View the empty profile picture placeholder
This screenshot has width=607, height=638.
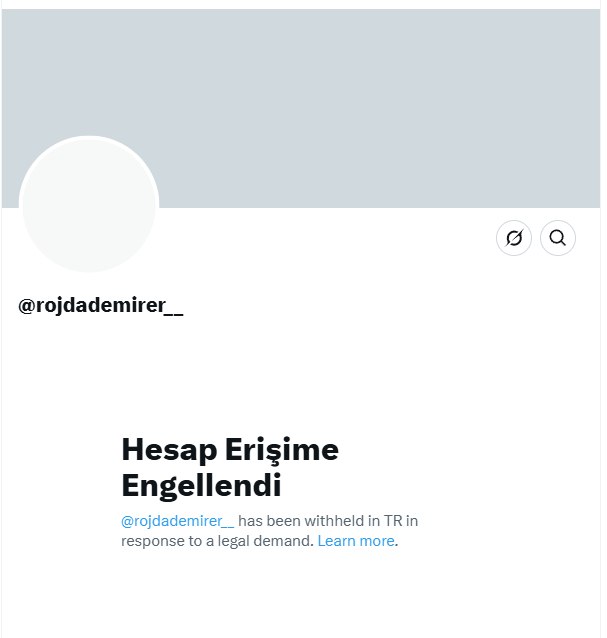[89, 205]
